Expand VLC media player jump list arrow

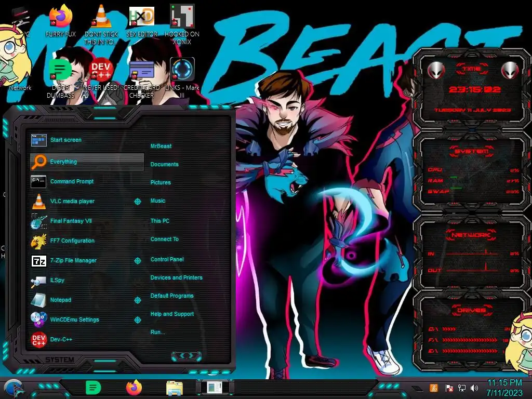pyautogui.click(x=137, y=202)
